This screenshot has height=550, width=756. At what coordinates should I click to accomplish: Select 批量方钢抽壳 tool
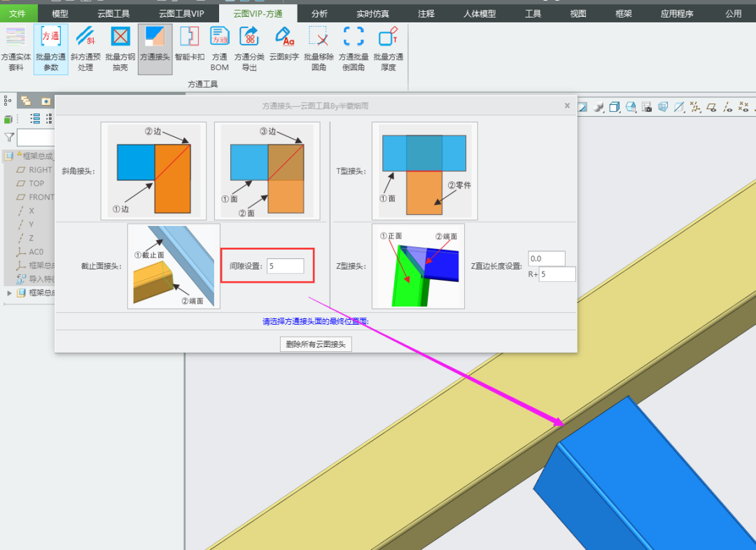pyautogui.click(x=120, y=49)
